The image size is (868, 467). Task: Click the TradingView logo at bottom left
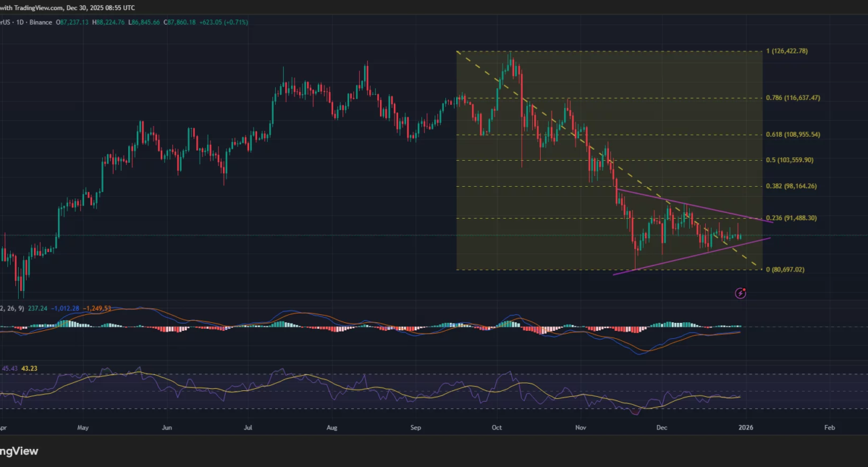coord(19,452)
